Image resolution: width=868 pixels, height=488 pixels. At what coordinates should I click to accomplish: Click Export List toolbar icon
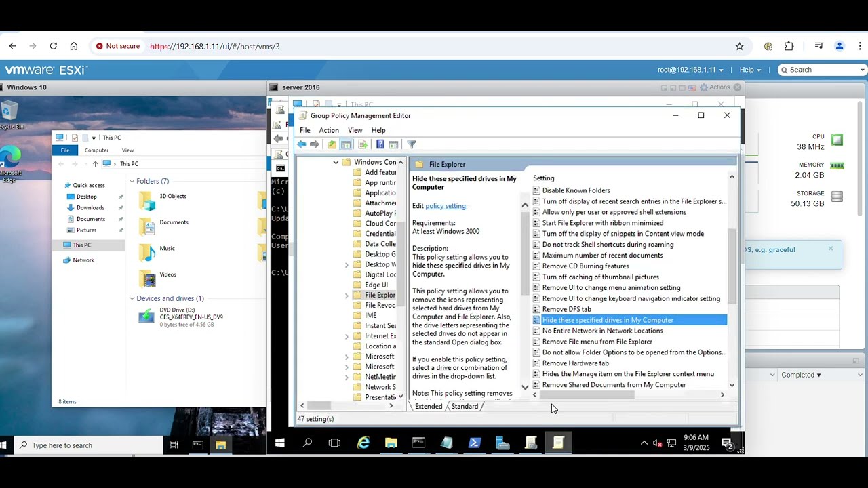[x=362, y=144]
